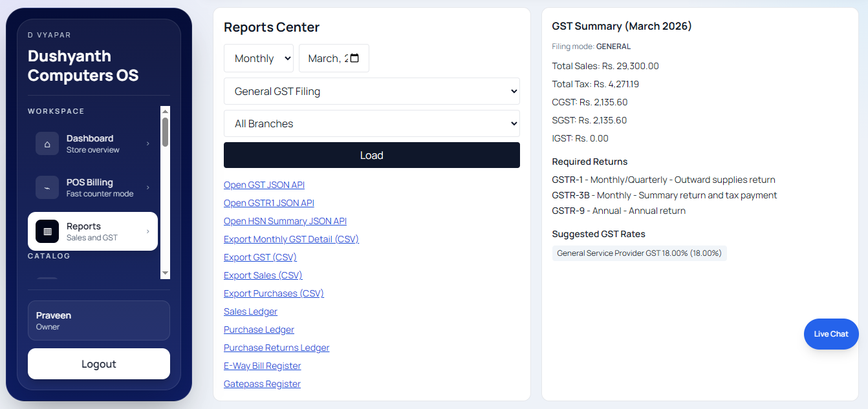
Task: Export Monthly GST Detail as CSV
Action: pos(291,238)
